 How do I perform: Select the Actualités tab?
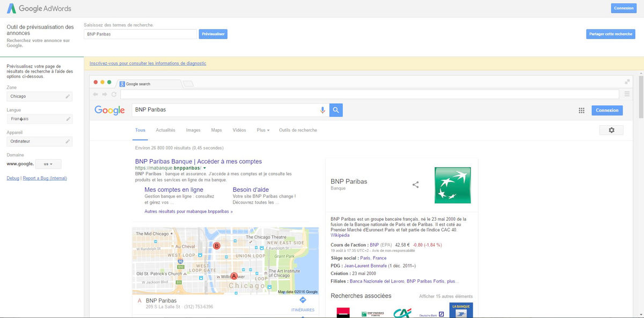[165, 130]
